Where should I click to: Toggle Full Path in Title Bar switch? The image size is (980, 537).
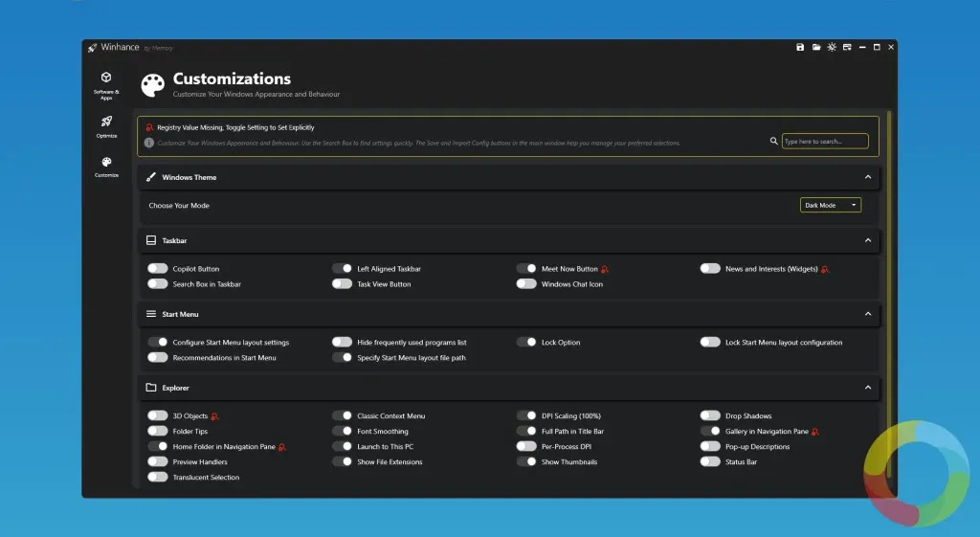pos(526,431)
